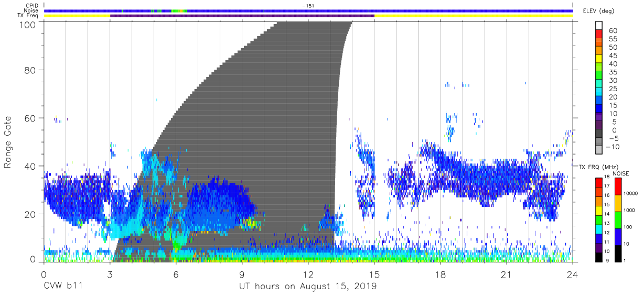
Task: Pick the yellow 45-50 segment of ELEV colorbar
Action: point(599,58)
